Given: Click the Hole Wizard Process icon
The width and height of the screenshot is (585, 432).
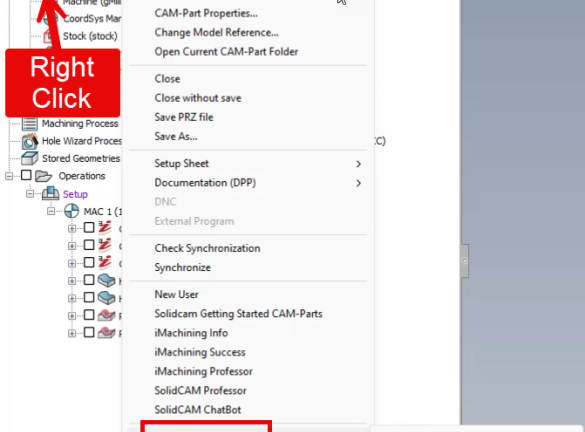Looking at the screenshot, I should pos(29,141).
